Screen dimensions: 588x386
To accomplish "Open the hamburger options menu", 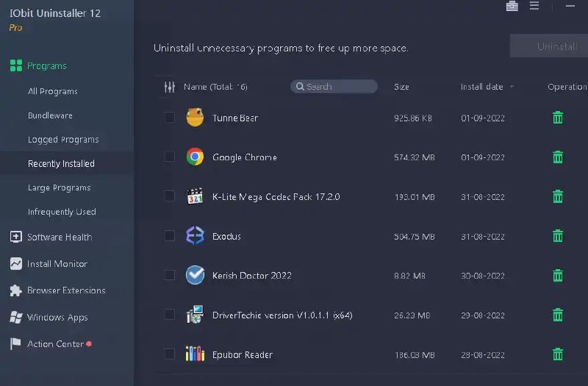I will pos(534,6).
